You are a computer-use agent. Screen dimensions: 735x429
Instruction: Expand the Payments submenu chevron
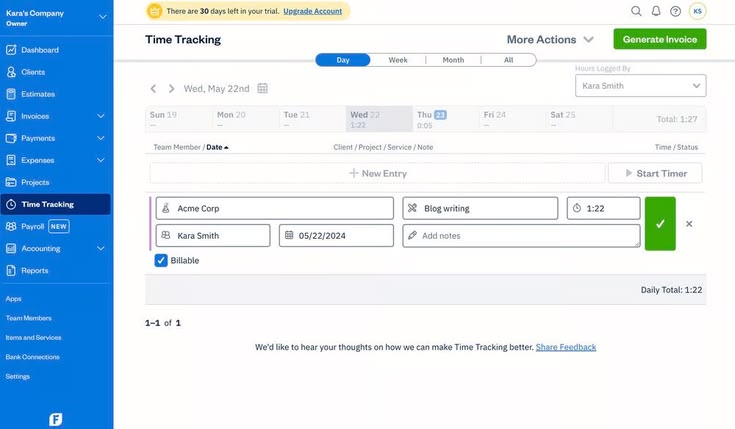[x=101, y=138]
